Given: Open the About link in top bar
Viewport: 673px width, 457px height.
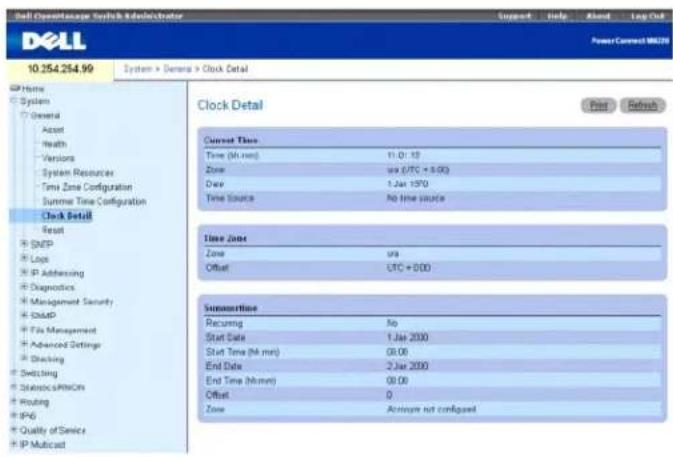Looking at the screenshot, I should tap(598, 16).
